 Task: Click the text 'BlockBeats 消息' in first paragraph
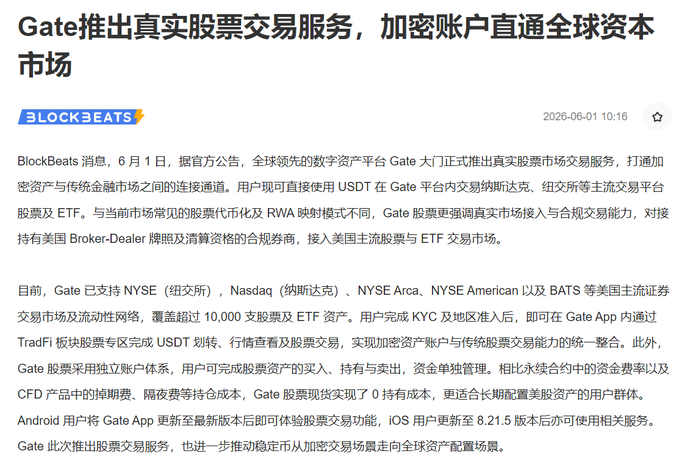point(61,162)
